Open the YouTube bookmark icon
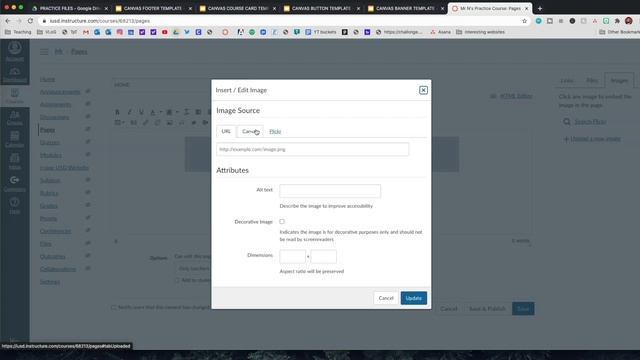 click(x=164, y=32)
